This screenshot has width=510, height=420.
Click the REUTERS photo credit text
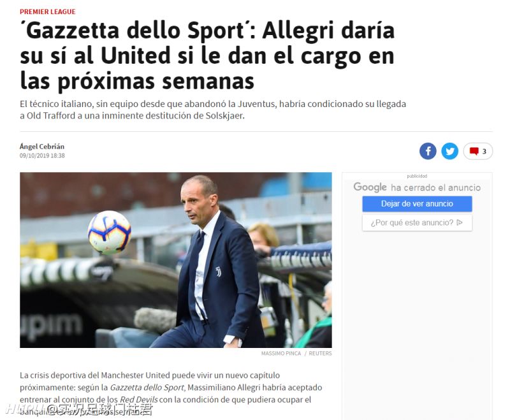[320, 353]
